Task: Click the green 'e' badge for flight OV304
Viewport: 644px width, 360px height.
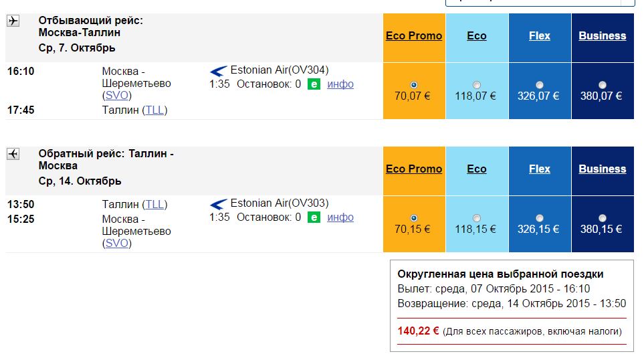Action: pos(314,84)
